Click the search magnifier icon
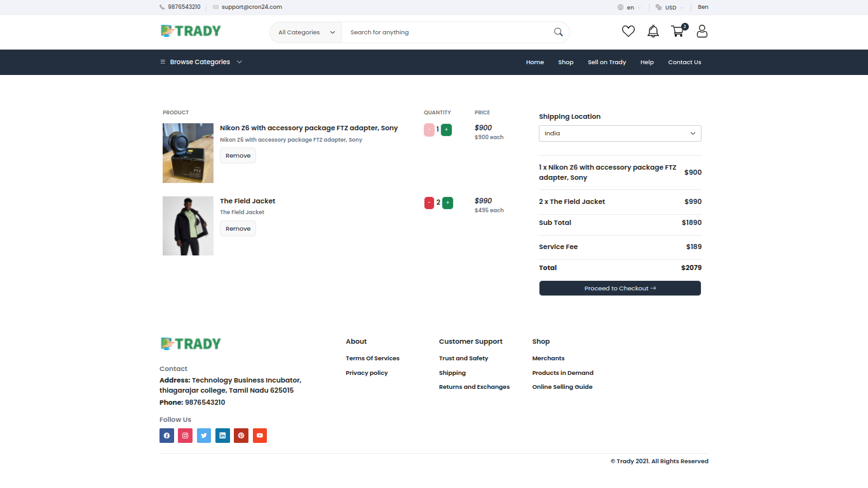Image resolution: width=868 pixels, height=488 pixels. pyautogui.click(x=558, y=32)
